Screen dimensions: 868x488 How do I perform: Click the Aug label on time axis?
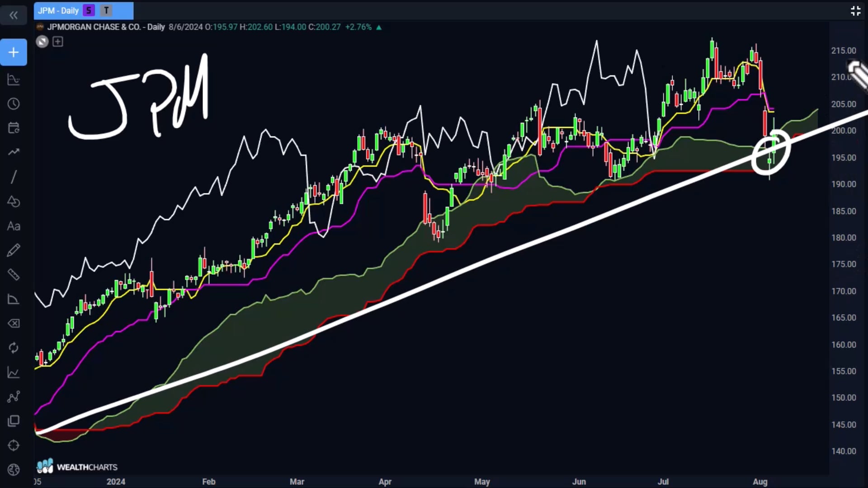pyautogui.click(x=760, y=482)
